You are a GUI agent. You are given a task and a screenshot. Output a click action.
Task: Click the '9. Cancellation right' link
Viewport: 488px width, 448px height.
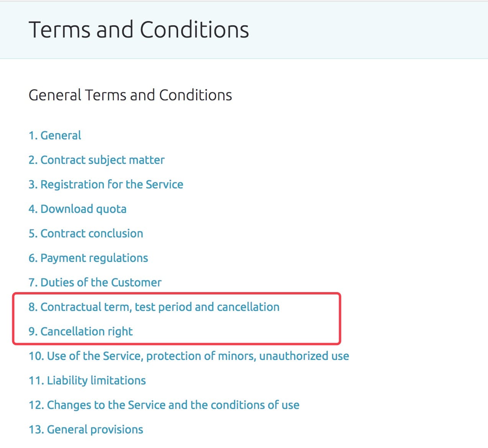pyautogui.click(x=80, y=332)
